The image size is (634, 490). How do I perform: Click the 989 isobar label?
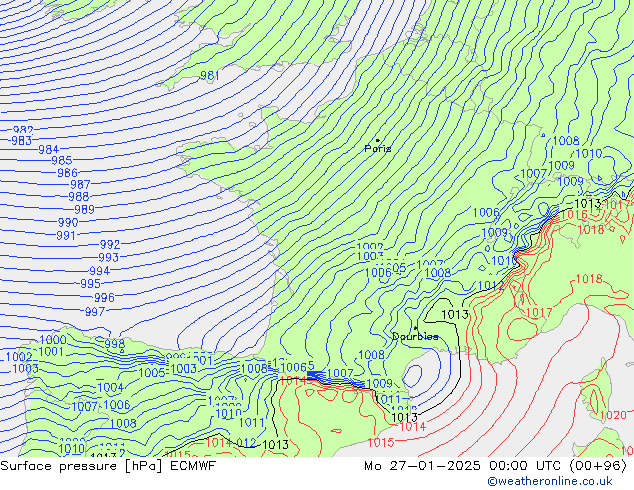click(84, 209)
